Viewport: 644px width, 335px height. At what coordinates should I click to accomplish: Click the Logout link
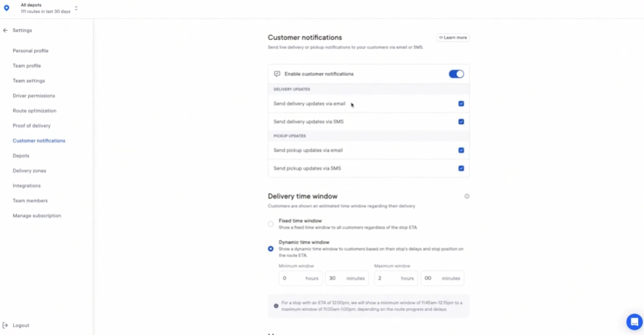pyautogui.click(x=21, y=325)
